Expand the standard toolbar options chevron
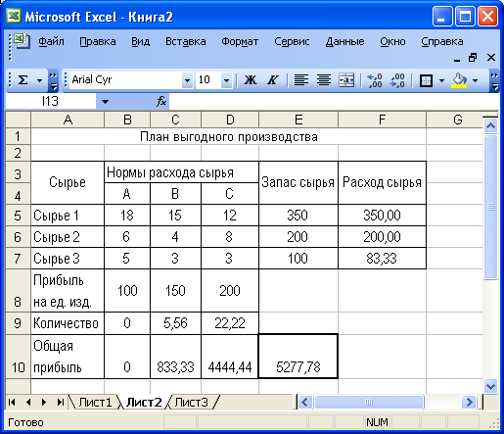 tap(53, 80)
